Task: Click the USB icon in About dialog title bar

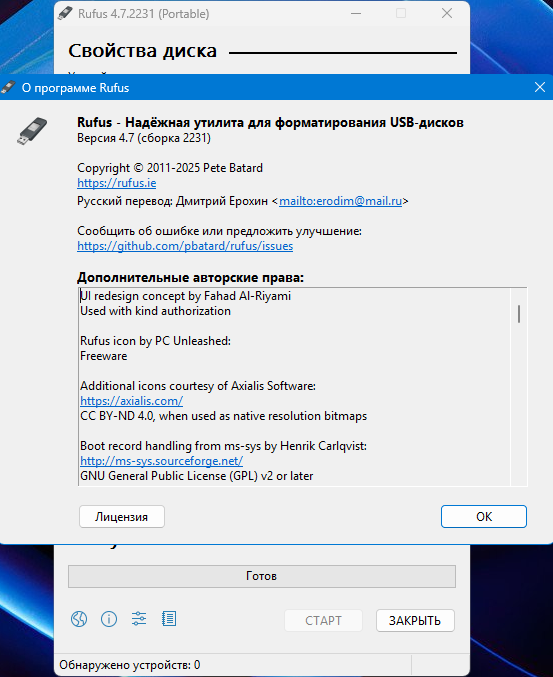Action: coord(8,87)
